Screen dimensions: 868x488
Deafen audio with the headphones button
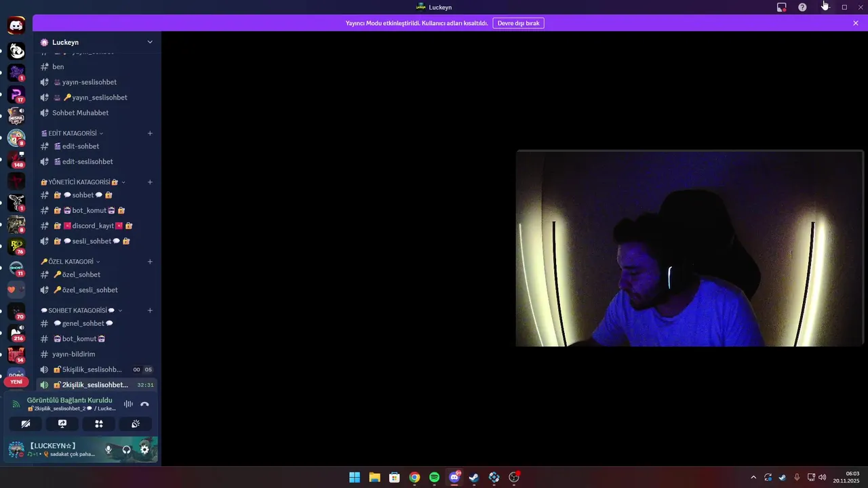pos(126,449)
